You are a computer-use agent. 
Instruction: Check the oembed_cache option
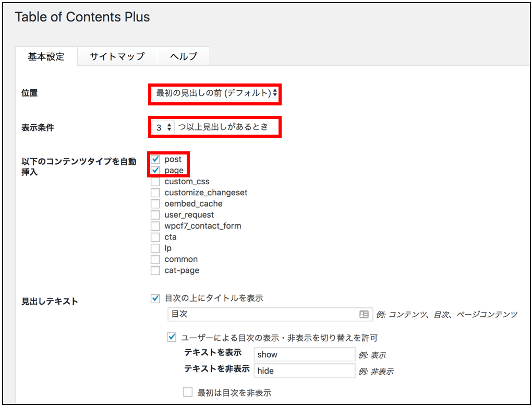pyautogui.click(x=155, y=204)
